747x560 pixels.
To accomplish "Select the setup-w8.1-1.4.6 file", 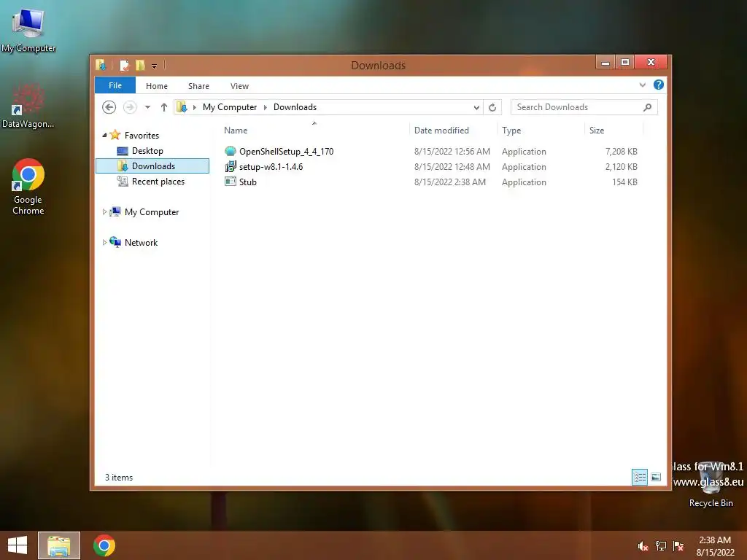I will 271,167.
